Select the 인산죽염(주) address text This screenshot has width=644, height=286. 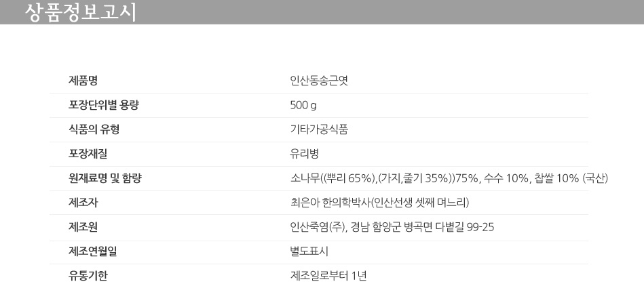(x=392, y=227)
